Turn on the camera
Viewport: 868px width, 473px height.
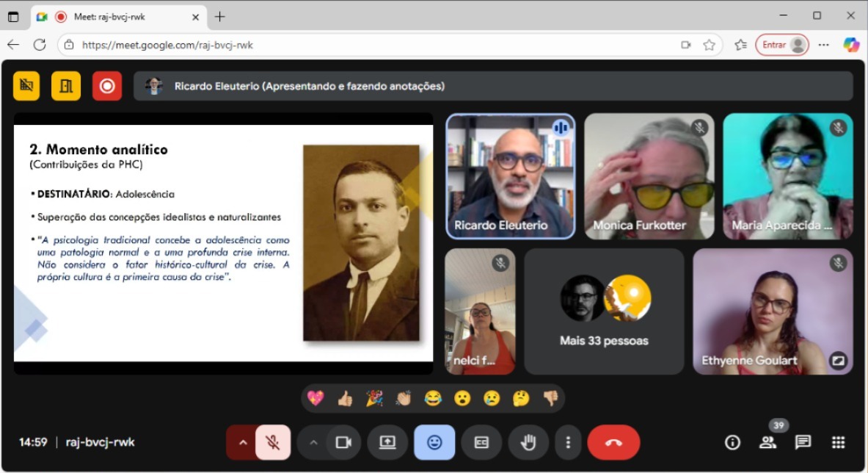coord(343,442)
